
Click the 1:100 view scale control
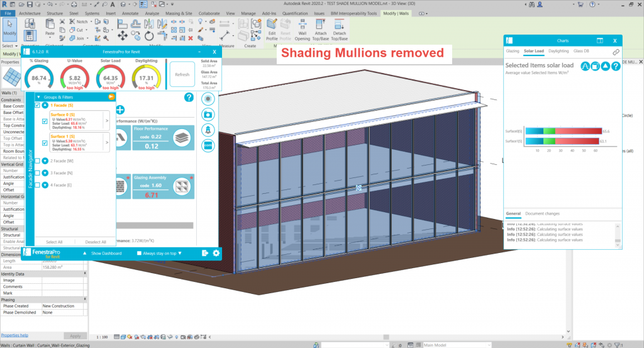pyautogui.click(x=102, y=337)
